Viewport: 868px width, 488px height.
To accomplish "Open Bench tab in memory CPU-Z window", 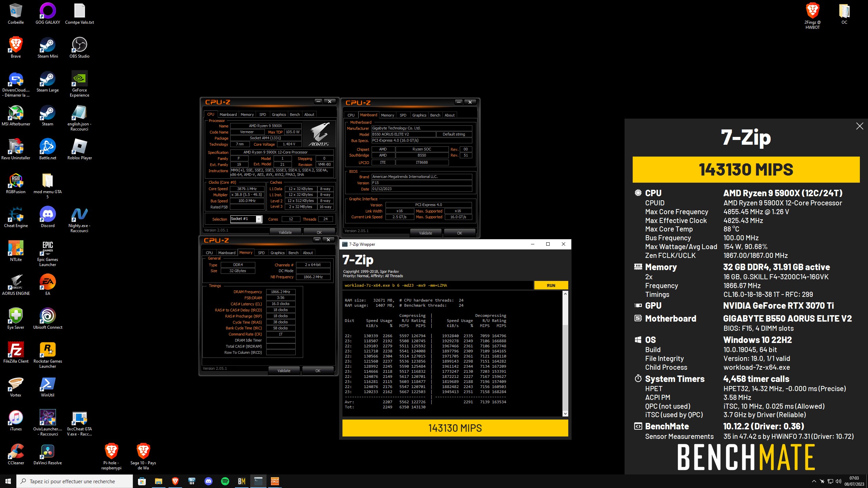I will click(293, 253).
